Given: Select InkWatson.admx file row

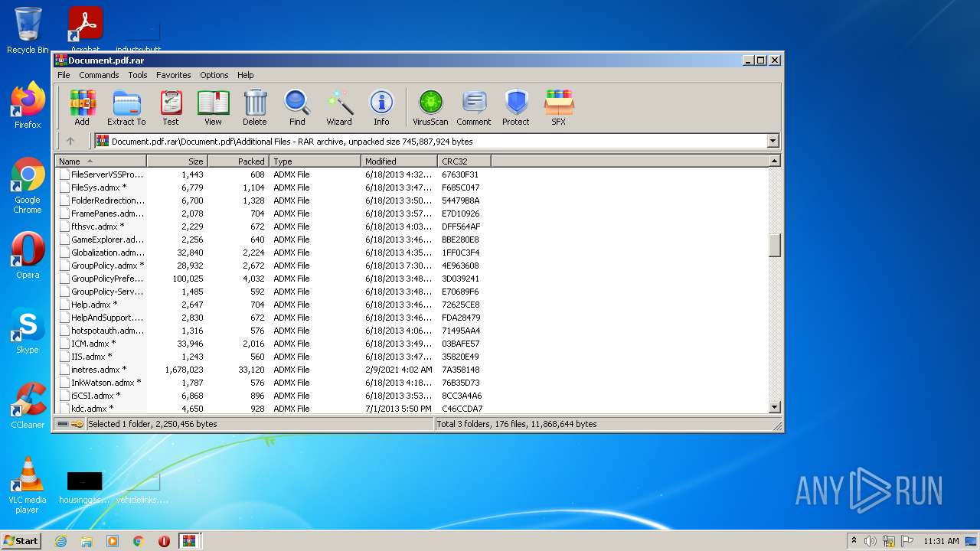Looking at the screenshot, I should [x=412, y=383].
